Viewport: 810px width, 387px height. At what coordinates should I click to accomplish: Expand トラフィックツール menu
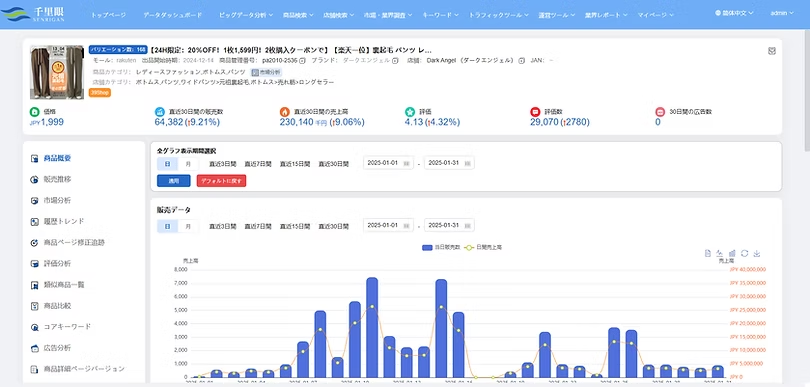pos(499,15)
